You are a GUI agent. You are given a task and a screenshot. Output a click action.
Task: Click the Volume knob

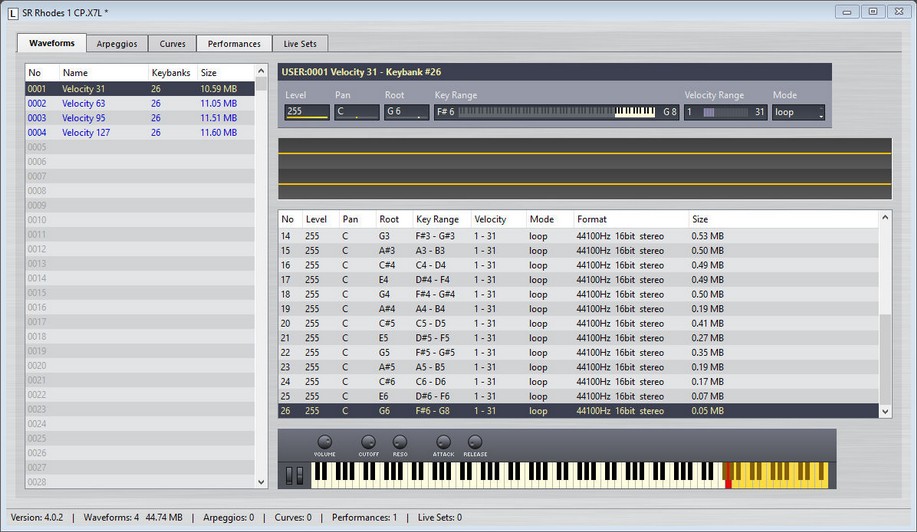324,442
